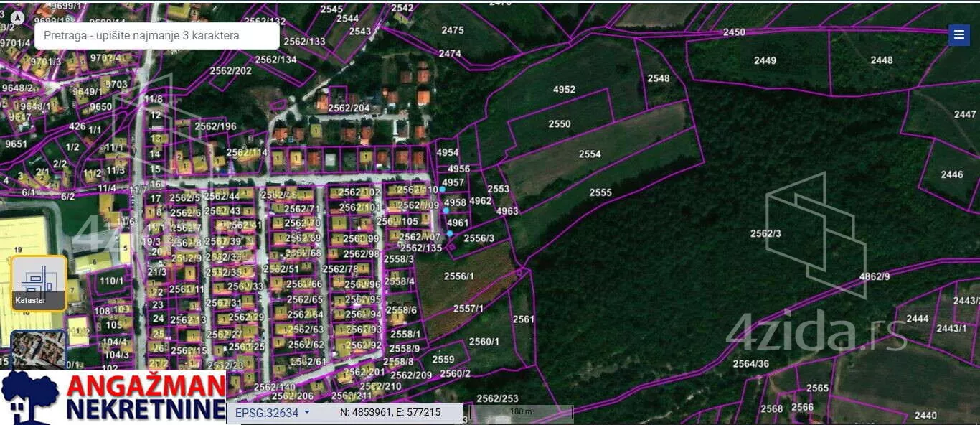The width and height of the screenshot is (980, 425).
Task: Select parcel label 2562/134
Action: [275, 60]
